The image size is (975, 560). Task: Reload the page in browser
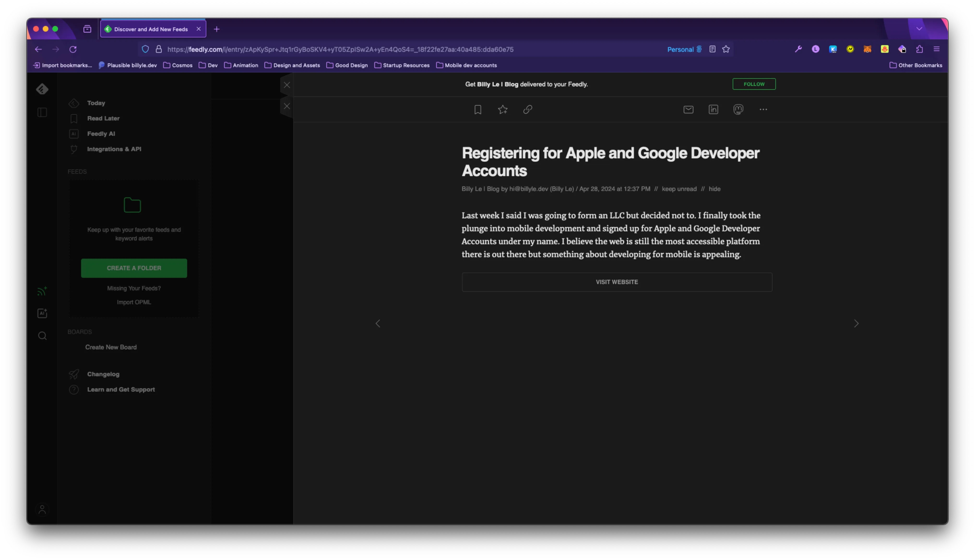pos(73,49)
